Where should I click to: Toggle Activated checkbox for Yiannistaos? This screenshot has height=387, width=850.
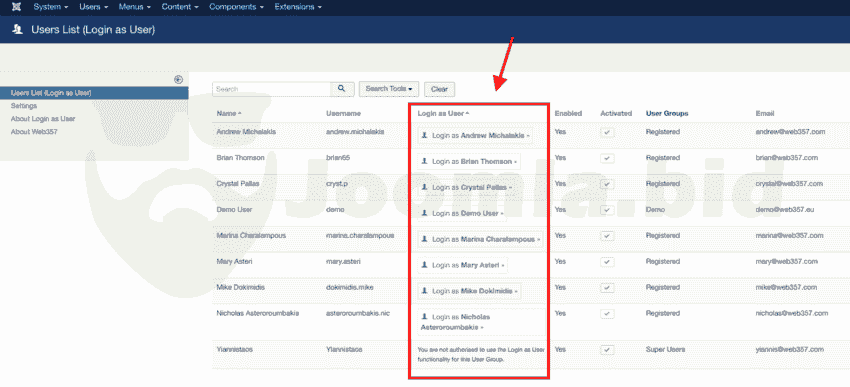(x=608, y=350)
